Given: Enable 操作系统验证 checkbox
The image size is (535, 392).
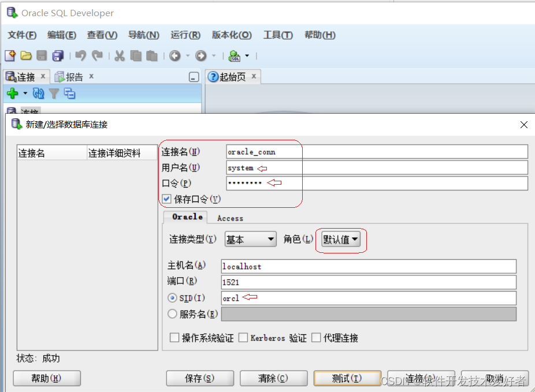Looking at the screenshot, I should (174, 338).
